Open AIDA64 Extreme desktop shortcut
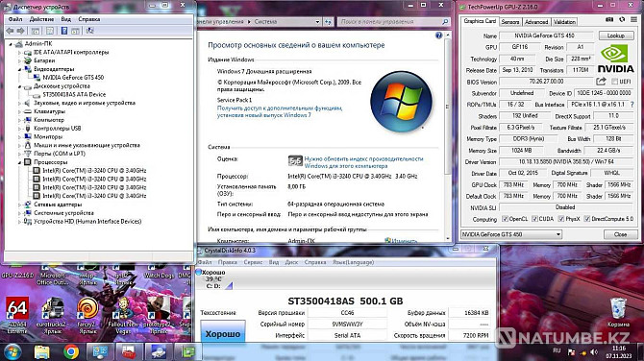The width and height of the screenshot is (644, 361). coord(17,315)
